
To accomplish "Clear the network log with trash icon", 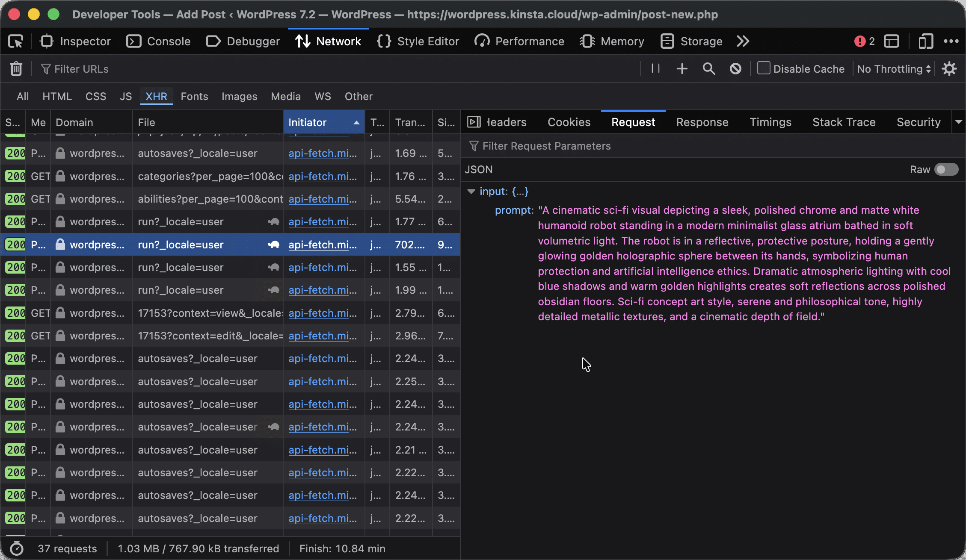I will (16, 69).
